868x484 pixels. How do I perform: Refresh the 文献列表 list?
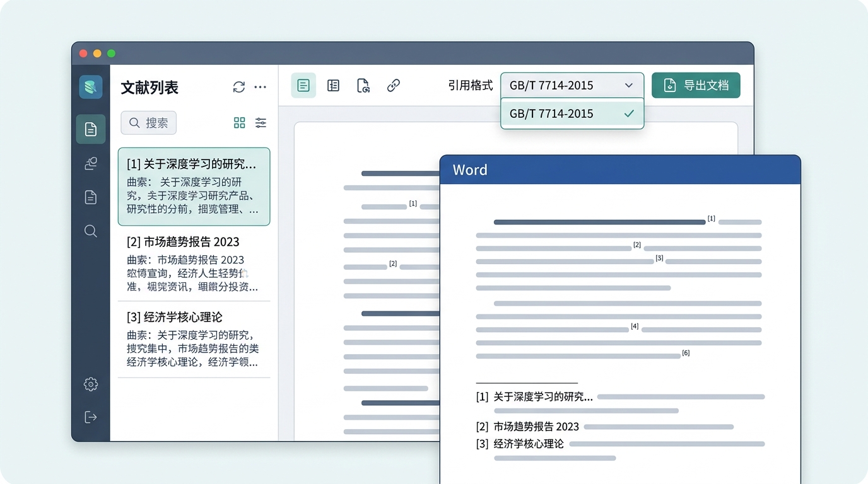pos(238,87)
